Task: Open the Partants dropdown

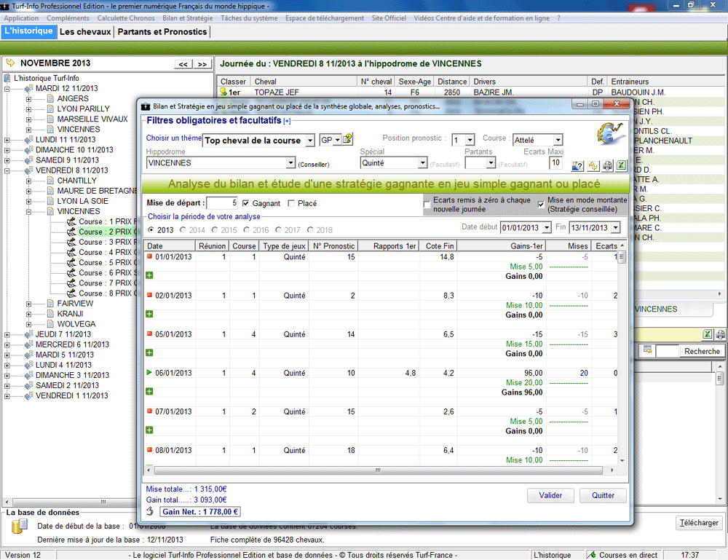Action: [x=491, y=163]
